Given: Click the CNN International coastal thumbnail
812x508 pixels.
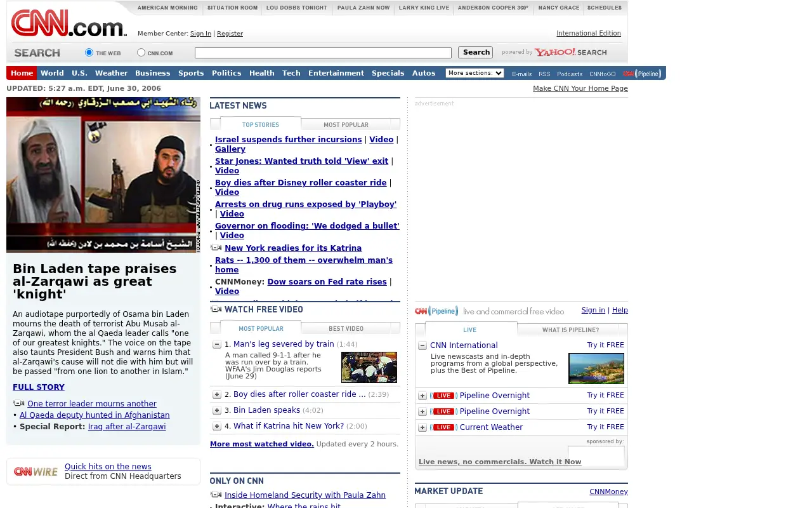Looking at the screenshot, I should pyautogui.click(x=596, y=368).
